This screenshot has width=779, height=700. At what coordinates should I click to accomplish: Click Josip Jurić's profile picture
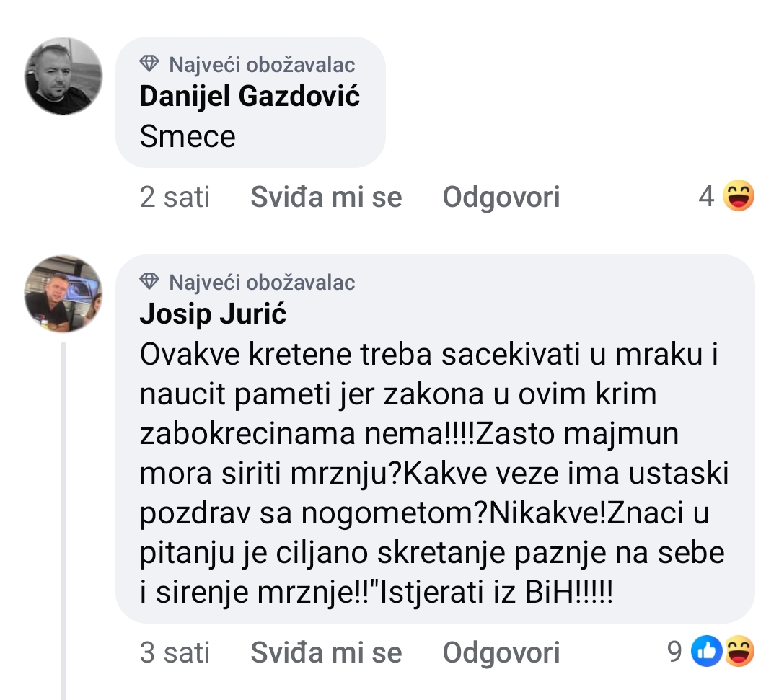63,293
